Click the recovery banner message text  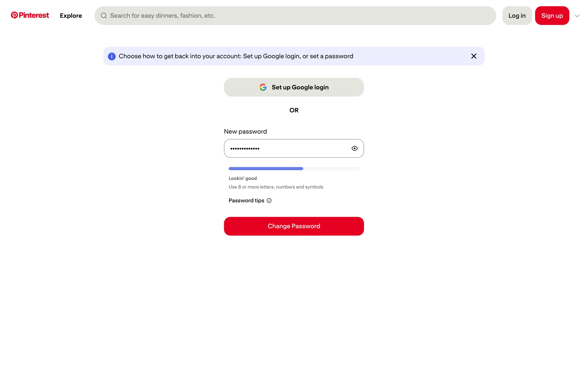pos(236,56)
